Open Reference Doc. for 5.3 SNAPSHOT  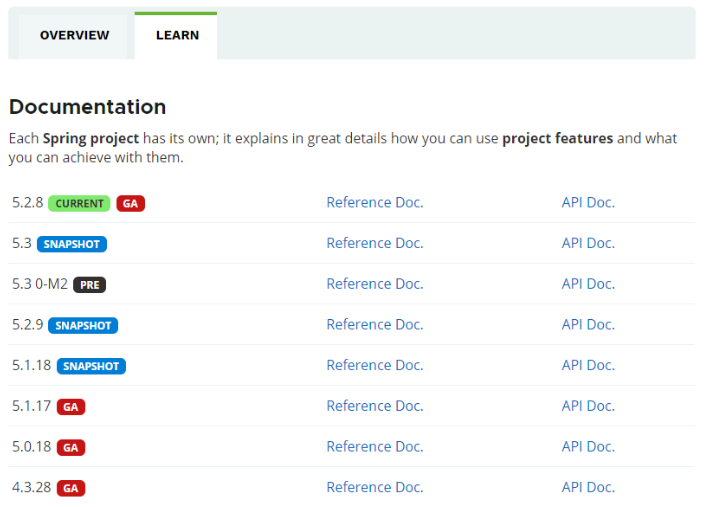point(375,243)
